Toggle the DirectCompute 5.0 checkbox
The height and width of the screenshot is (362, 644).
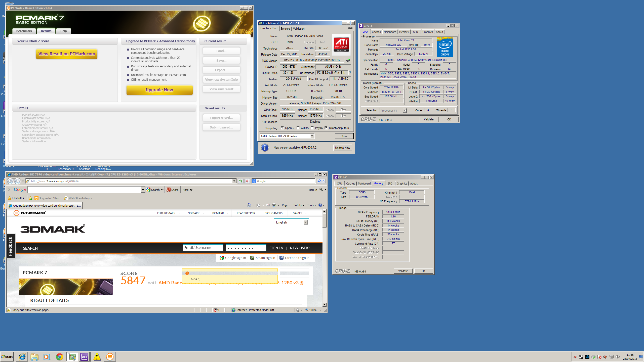(326, 128)
